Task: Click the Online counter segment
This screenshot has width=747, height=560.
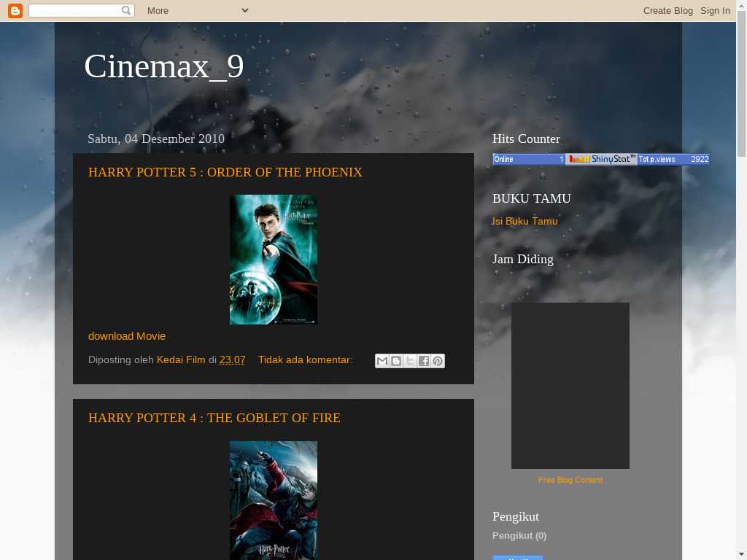Action: 529,159
